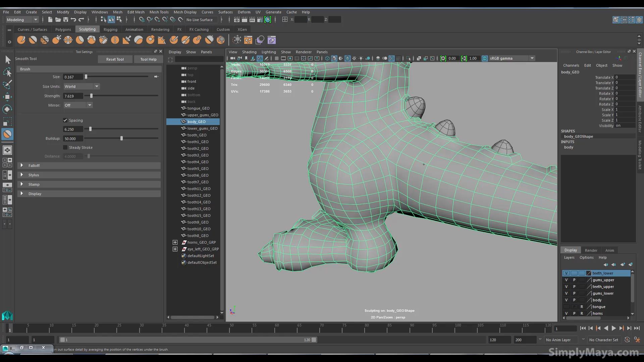Click the Translate X value field

[x=625, y=77]
